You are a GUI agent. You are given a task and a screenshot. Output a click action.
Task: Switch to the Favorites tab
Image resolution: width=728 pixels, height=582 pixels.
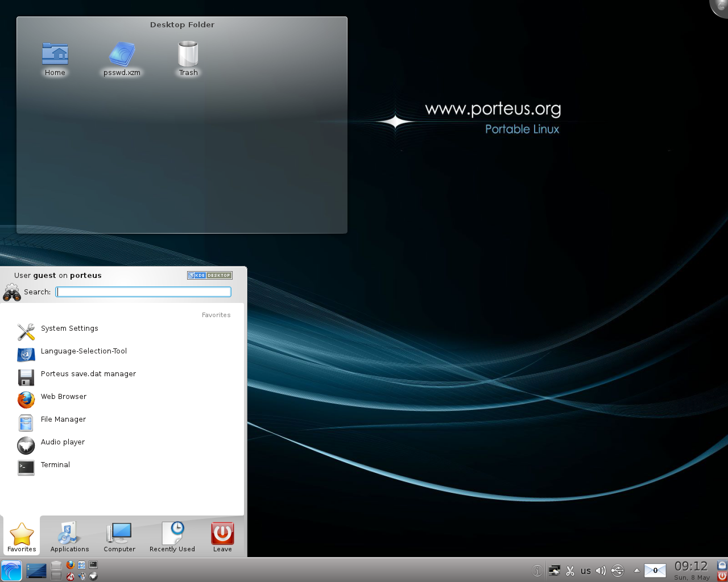22,537
